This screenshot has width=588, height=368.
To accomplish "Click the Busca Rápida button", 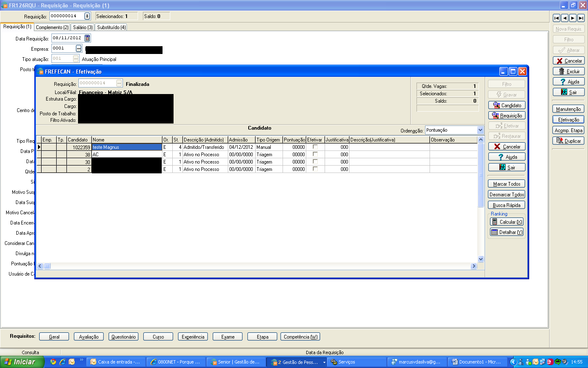I will coord(506,205).
